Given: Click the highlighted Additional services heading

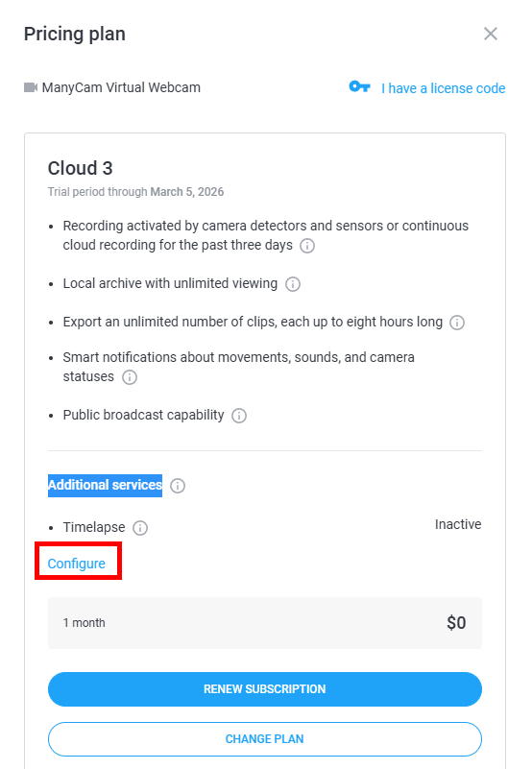Looking at the screenshot, I should [x=105, y=485].
